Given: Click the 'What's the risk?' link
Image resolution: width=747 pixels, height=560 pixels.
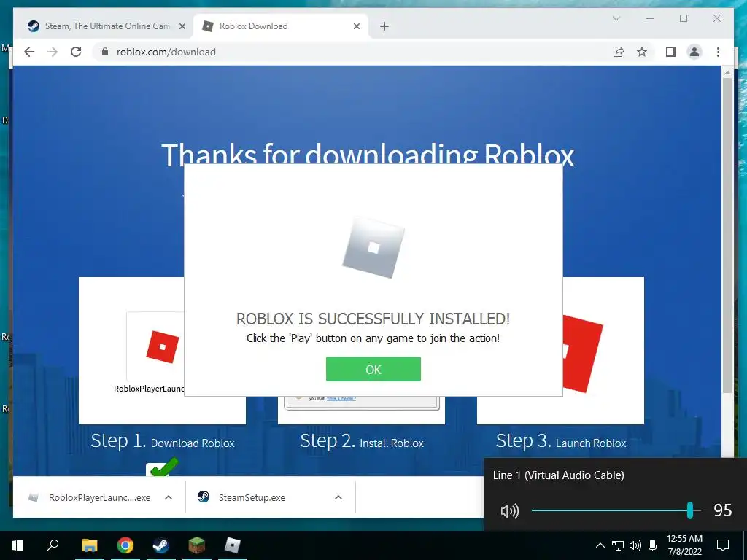Looking at the screenshot, I should click(341, 399).
